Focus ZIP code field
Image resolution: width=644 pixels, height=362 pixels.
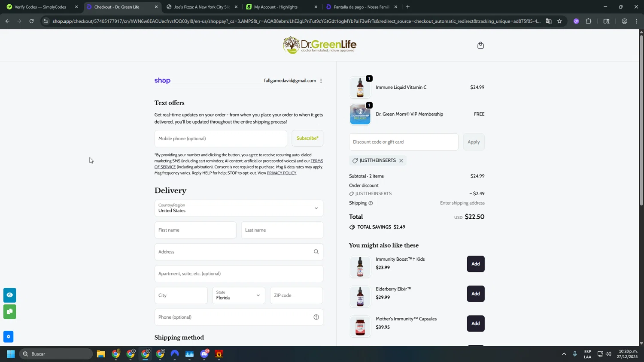coord(296,295)
